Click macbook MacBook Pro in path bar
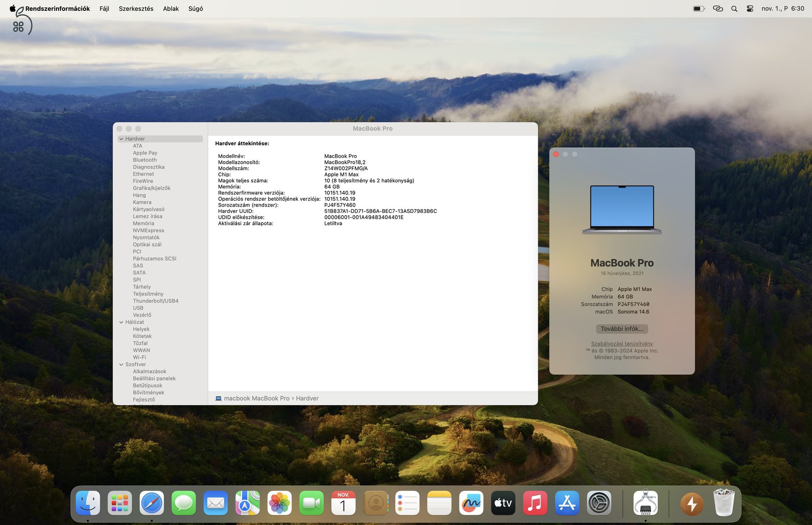 257,398
